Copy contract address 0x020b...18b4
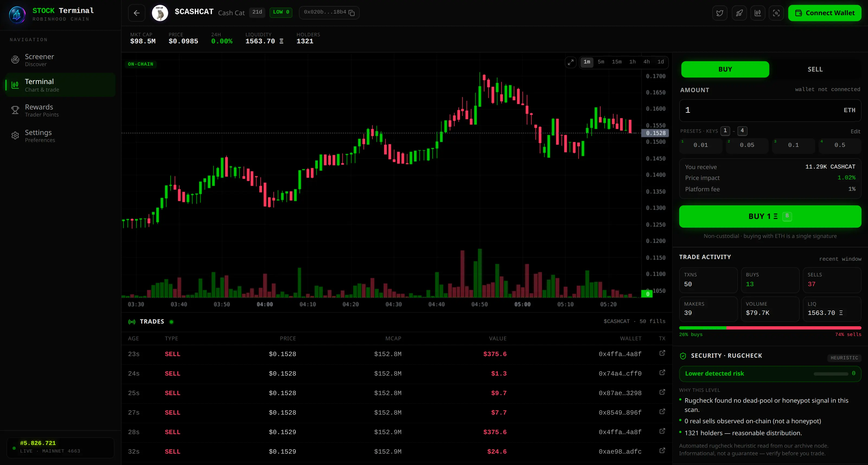This screenshot has height=465, width=868. (x=352, y=13)
